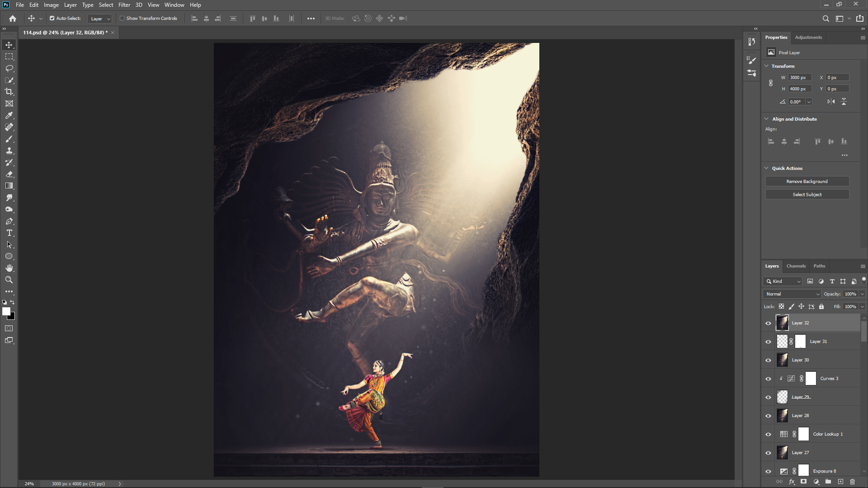Open the Search icon at top right

(x=826, y=19)
